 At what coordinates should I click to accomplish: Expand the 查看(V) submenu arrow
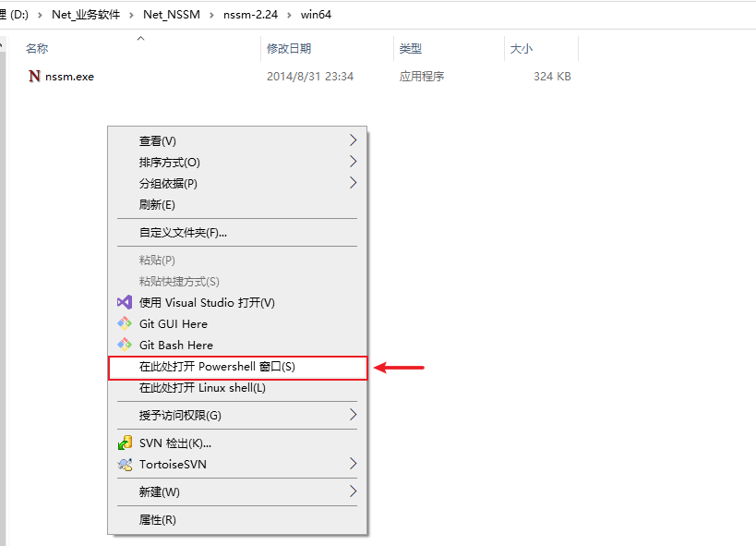[x=353, y=140]
